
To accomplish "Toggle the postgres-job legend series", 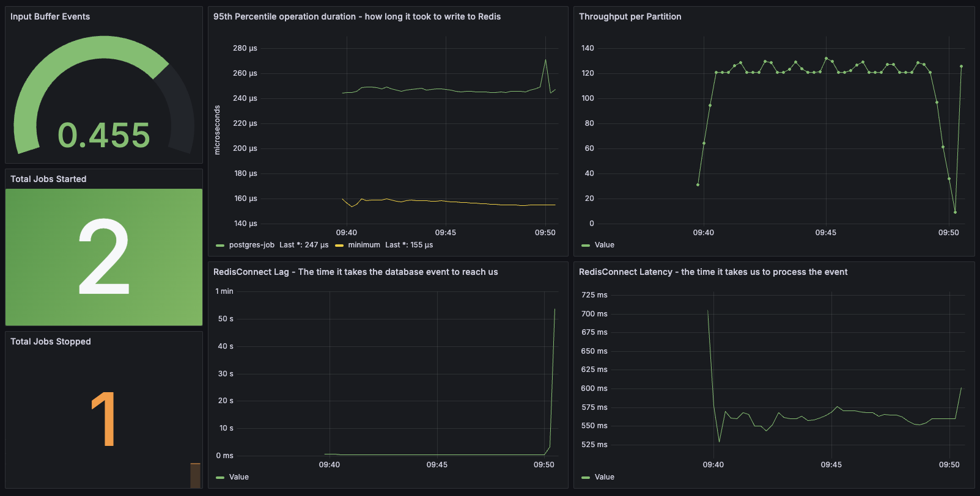I will pos(252,245).
